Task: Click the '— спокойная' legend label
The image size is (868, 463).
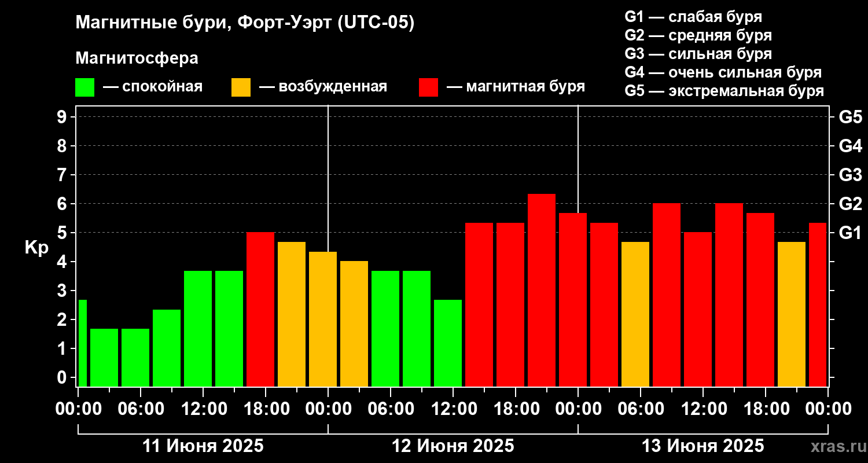Action: [x=153, y=87]
